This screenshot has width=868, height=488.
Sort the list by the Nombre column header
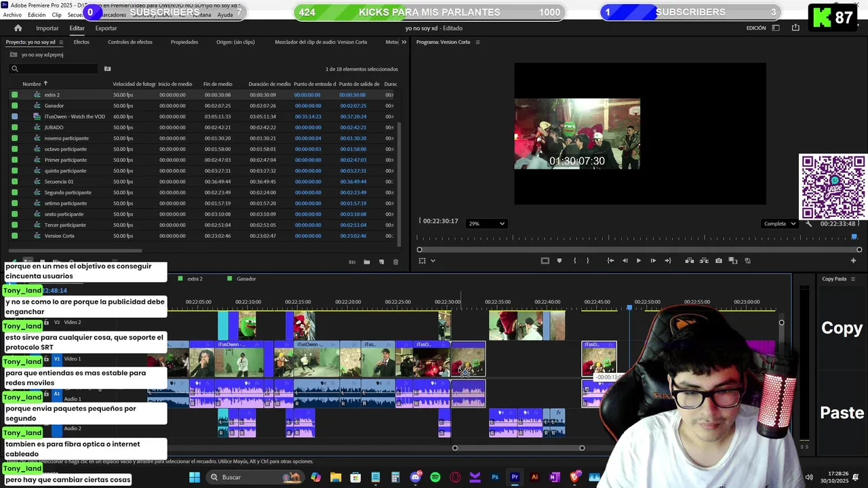coord(32,84)
